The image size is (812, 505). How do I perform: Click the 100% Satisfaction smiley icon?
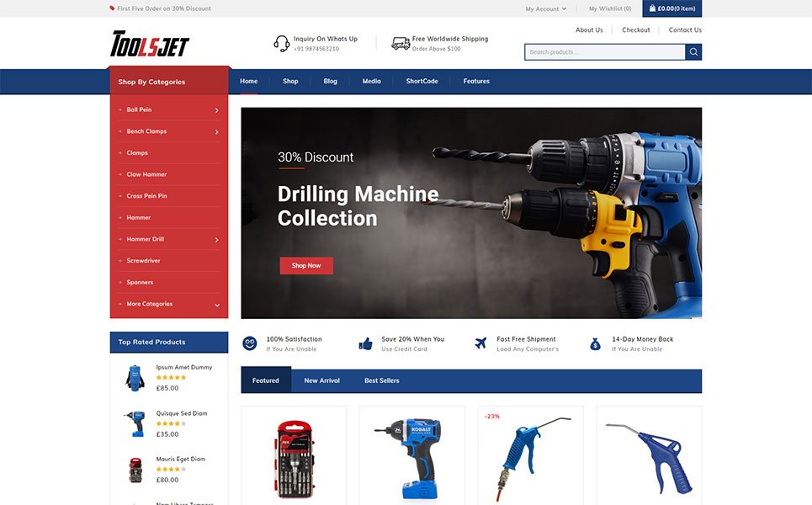coord(248,343)
